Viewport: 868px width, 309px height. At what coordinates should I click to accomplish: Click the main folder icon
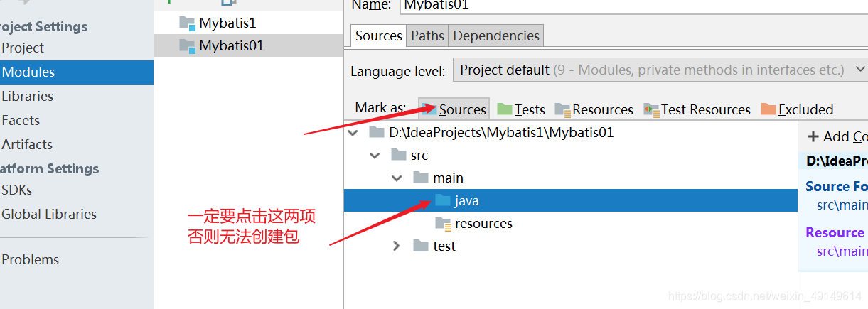coord(421,178)
